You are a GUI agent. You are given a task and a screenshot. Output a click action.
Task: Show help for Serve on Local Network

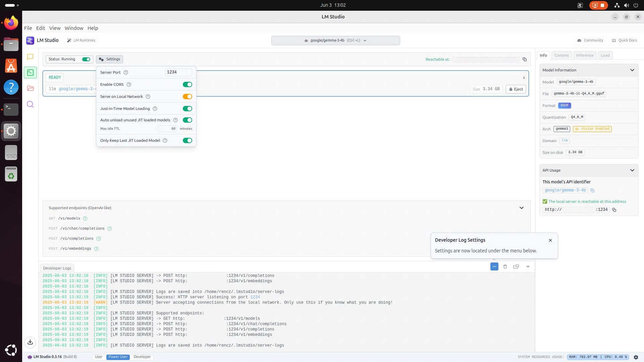click(148, 97)
